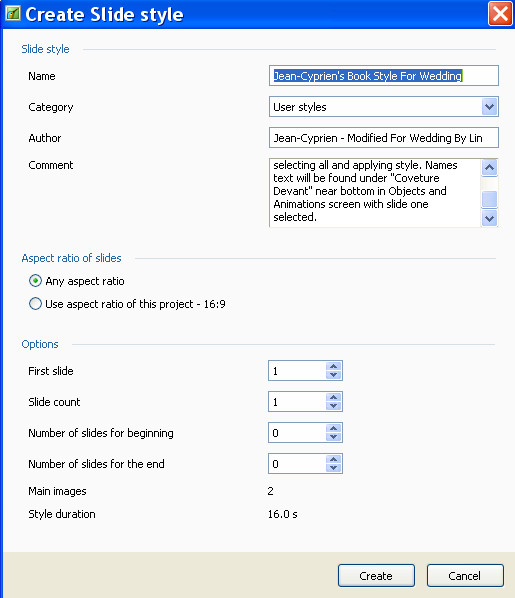Click the Cancel button
The height and width of the screenshot is (598, 515).
[x=465, y=575]
